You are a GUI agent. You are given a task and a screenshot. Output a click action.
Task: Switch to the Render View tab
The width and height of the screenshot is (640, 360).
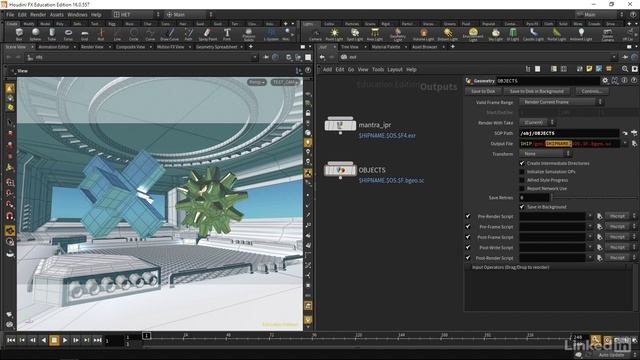click(x=92, y=47)
